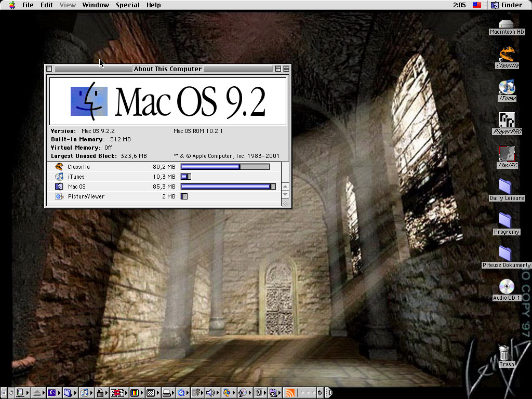532x399 pixels.
Task: Click the 2:05 menu bar clock
Action: coord(459,5)
